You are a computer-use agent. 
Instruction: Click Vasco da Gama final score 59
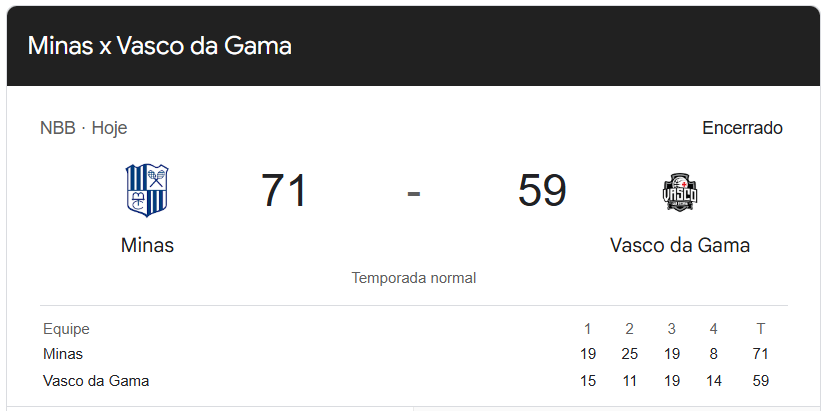[542, 191]
